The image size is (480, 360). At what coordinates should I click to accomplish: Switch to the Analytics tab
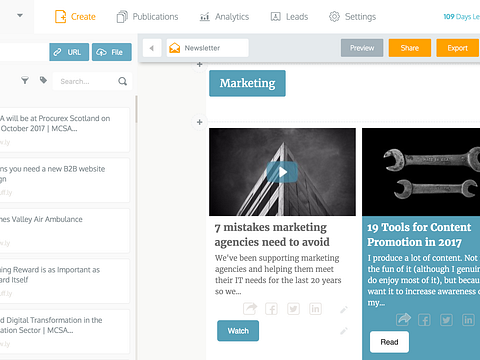click(224, 17)
